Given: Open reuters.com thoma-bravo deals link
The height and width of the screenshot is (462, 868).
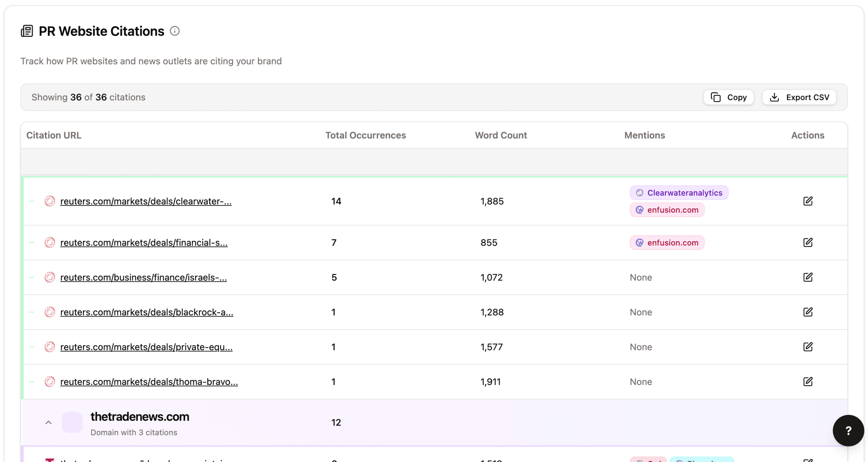Looking at the screenshot, I should tap(149, 382).
